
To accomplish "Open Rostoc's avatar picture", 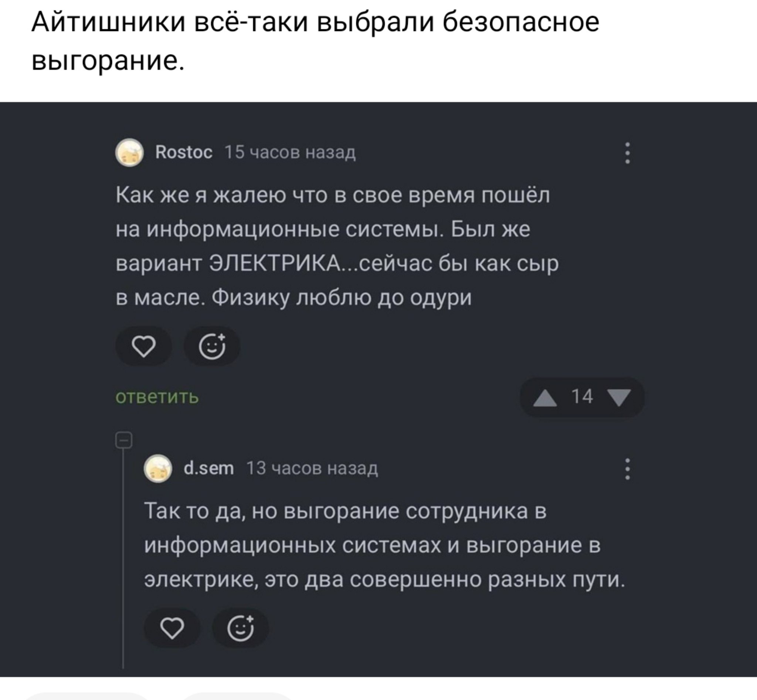I will click(x=129, y=153).
